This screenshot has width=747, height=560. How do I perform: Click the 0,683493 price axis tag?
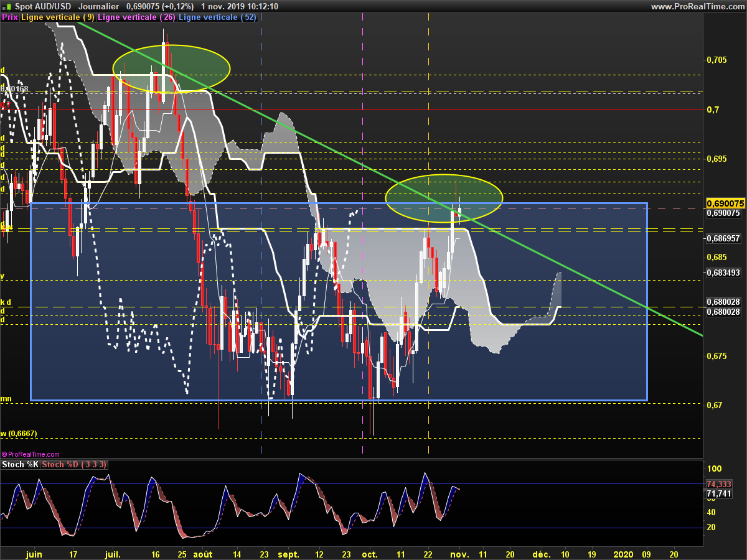tap(723, 273)
